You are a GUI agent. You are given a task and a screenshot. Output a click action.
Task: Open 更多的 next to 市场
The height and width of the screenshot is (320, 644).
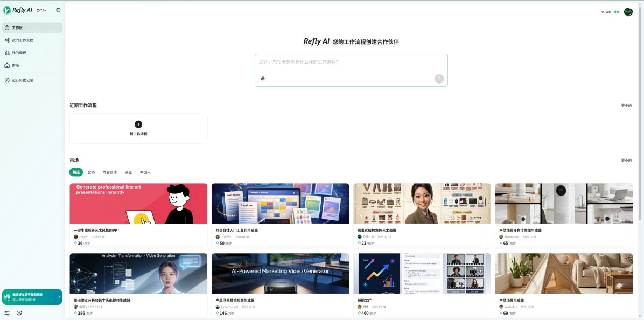[x=627, y=160]
